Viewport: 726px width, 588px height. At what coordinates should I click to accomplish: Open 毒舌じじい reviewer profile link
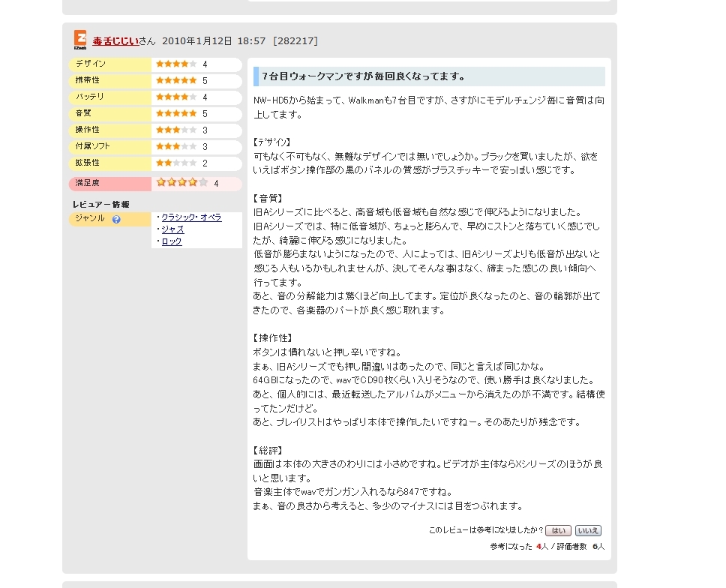[115, 41]
